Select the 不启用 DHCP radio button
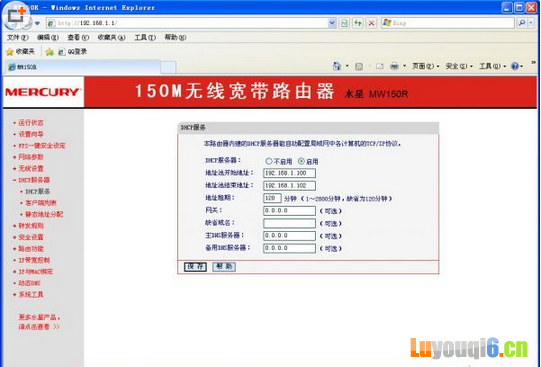This screenshot has height=367, width=541. click(x=269, y=161)
